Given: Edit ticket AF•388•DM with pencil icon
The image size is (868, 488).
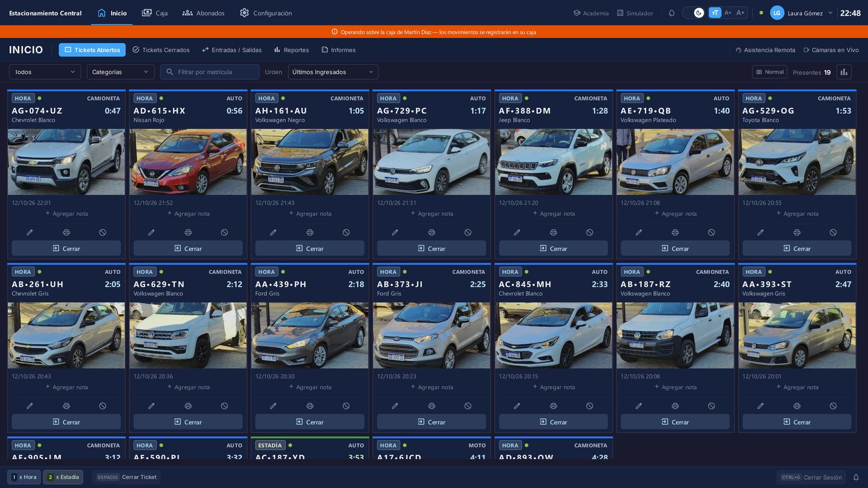Looking at the screenshot, I should [517, 232].
